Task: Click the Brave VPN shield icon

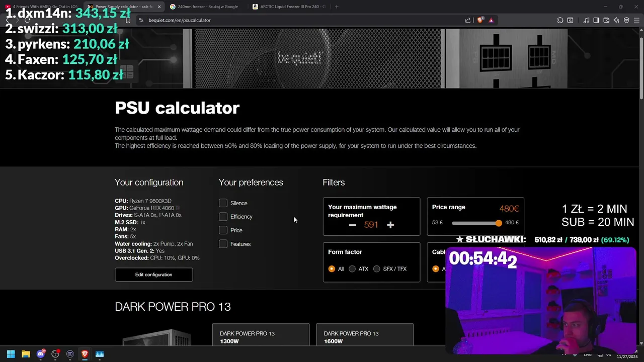Action: (x=626, y=20)
